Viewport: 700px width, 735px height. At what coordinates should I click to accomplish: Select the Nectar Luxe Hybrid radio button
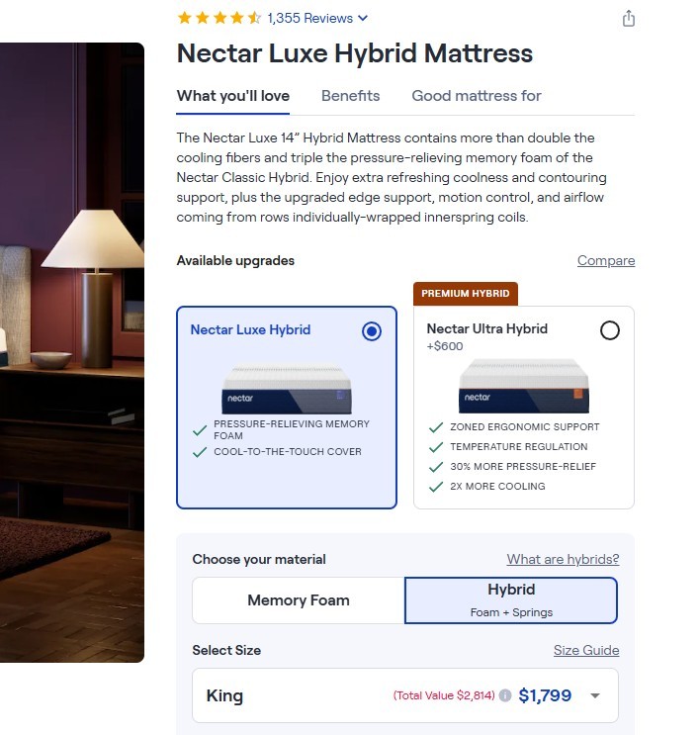372,331
